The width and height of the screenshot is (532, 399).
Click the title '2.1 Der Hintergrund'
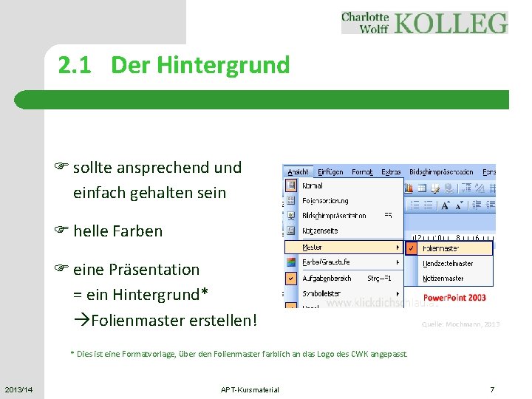tap(174, 64)
